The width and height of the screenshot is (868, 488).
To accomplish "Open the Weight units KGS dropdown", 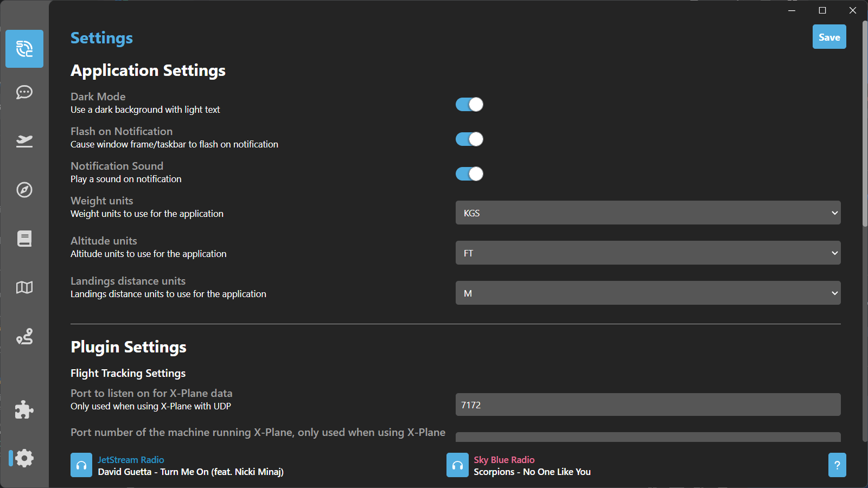I will pyautogui.click(x=648, y=213).
